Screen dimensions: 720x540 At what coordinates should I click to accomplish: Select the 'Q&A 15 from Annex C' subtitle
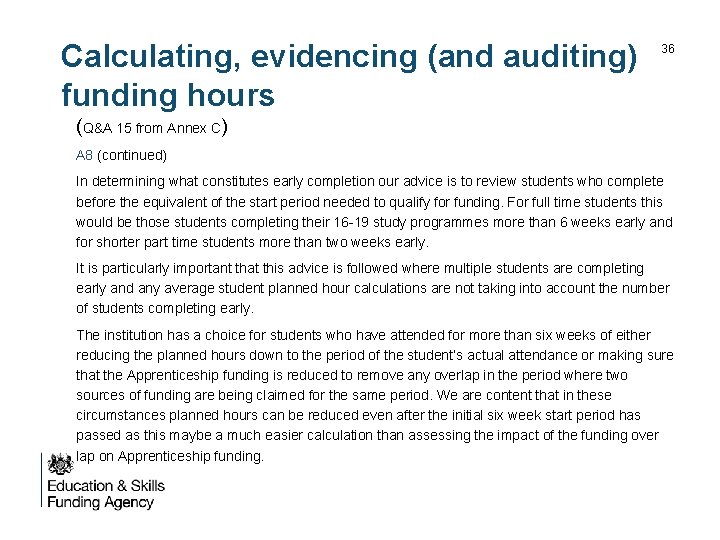(153, 128)
